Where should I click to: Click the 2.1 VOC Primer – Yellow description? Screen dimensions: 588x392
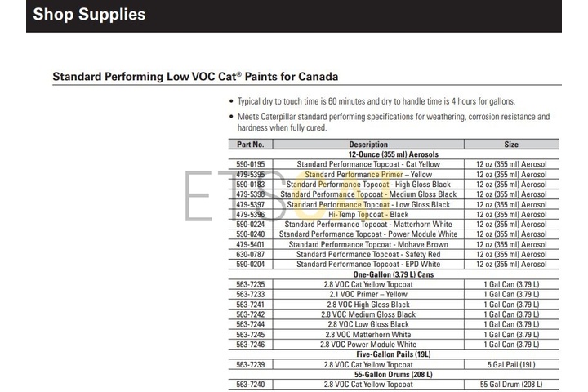click(x=368, y=294)
